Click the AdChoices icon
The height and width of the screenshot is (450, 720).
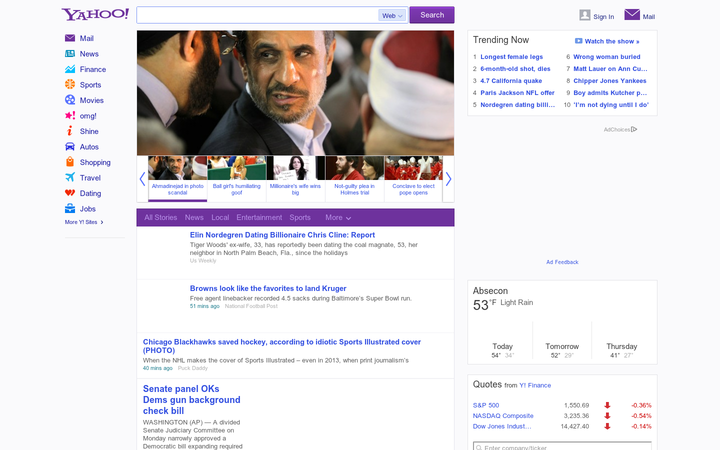point(634,129)
